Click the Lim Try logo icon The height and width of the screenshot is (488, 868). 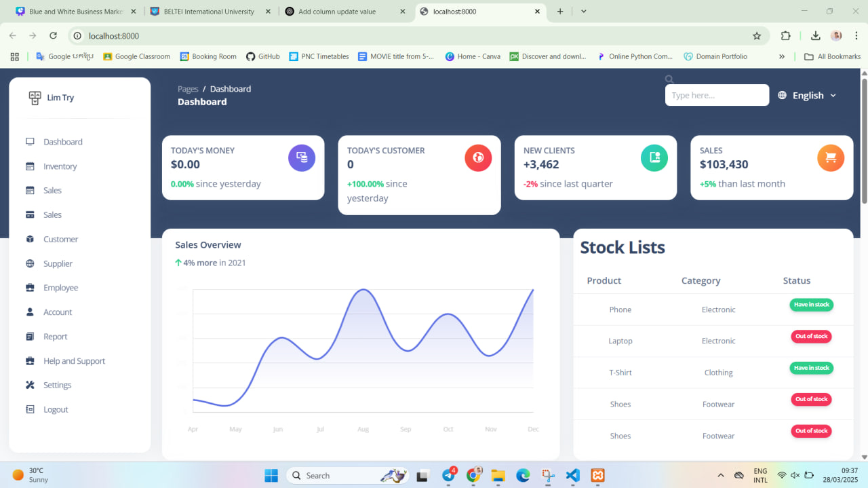click(x=35, y=98)
